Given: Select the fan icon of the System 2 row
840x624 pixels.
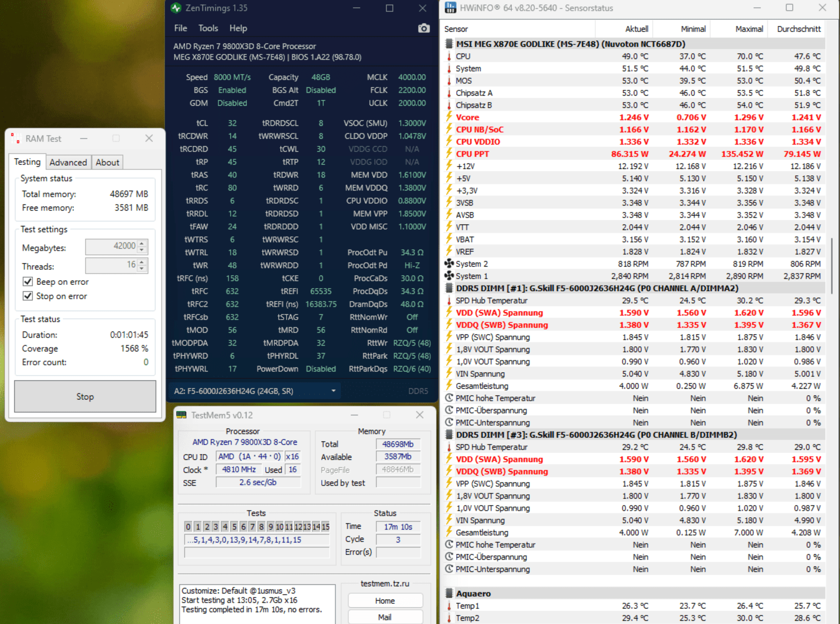Looking at the screenshot, I should (x=449, y=264).
